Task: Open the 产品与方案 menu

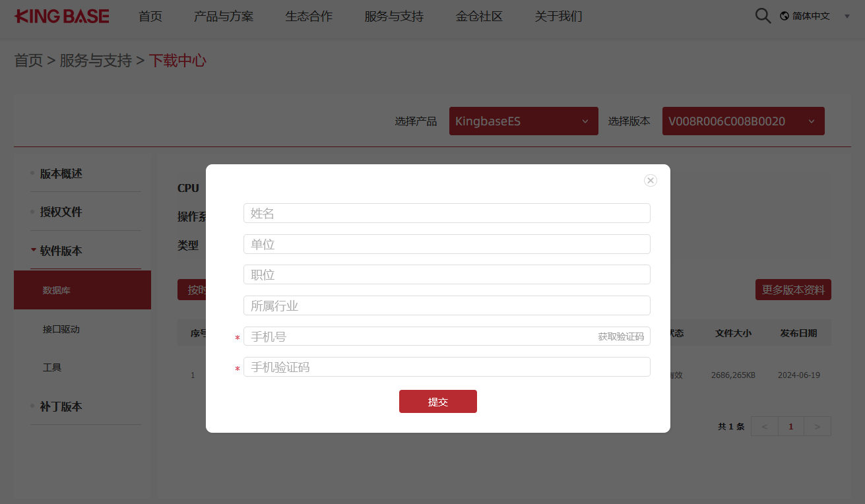Action: (224, 16)
